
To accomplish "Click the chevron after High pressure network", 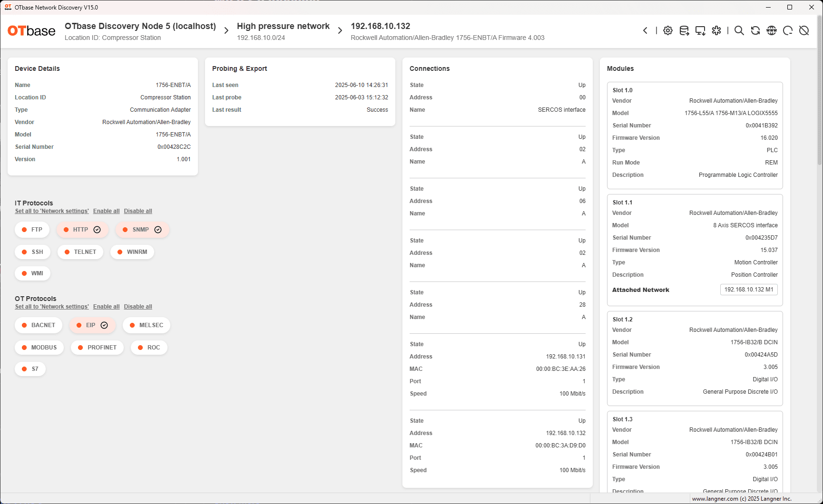I will pyautogui.click(x=340, y=31).
